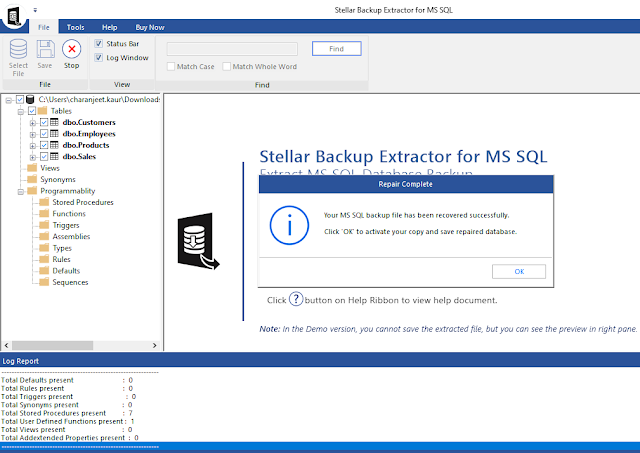Select the Rules folder icon
Viewport: 640px width, 453px height.
[44, 259]
